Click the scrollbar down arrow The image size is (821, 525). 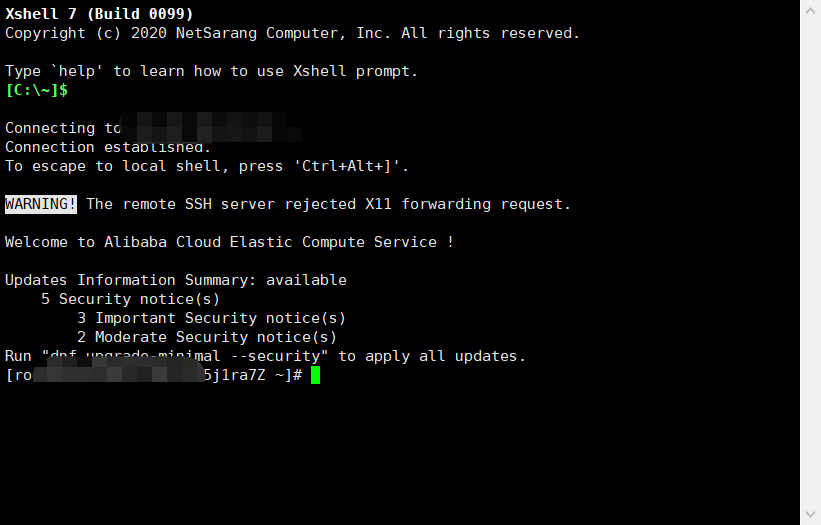pyautogui.click(x=810, y=514)
